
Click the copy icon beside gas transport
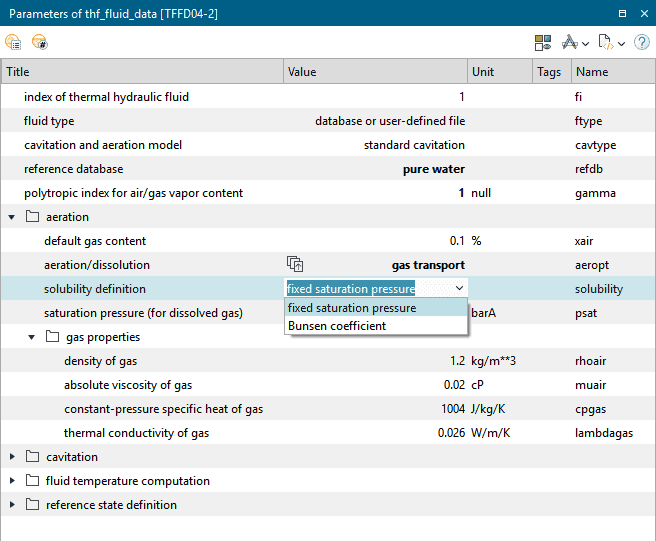click(x=295, y=265)
